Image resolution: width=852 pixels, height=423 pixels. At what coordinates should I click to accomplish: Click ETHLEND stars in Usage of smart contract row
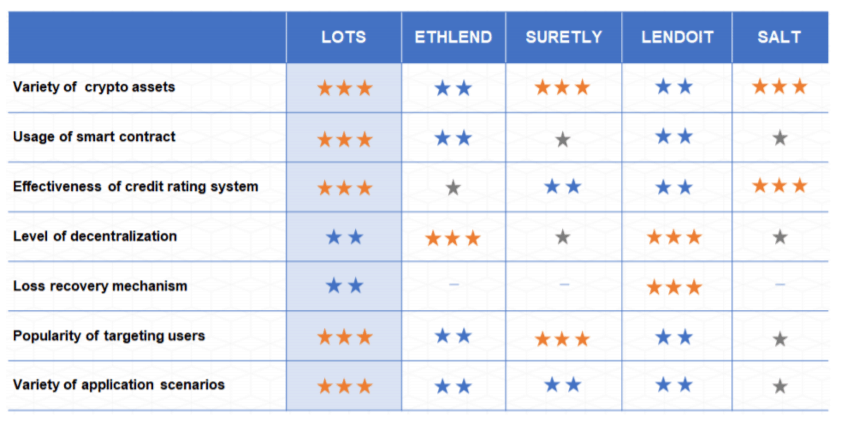pos(453,138)
